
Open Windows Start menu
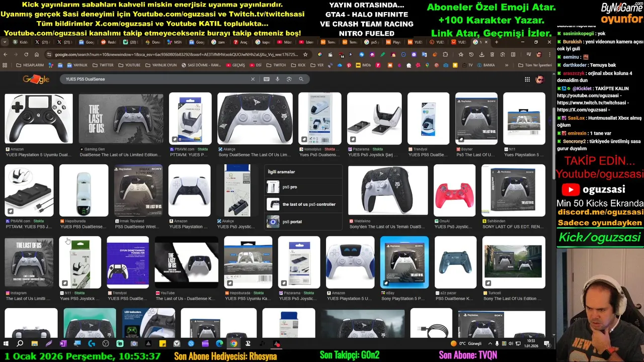[6, 344]
